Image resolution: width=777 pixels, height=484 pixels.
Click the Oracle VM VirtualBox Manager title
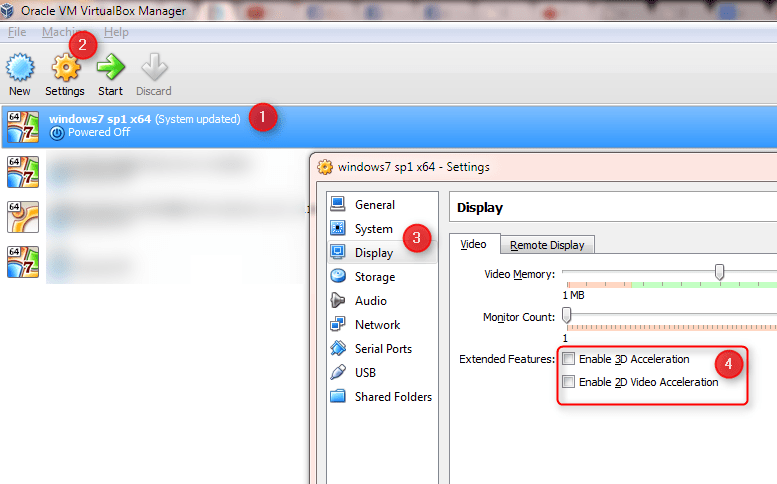coord(104,11)
